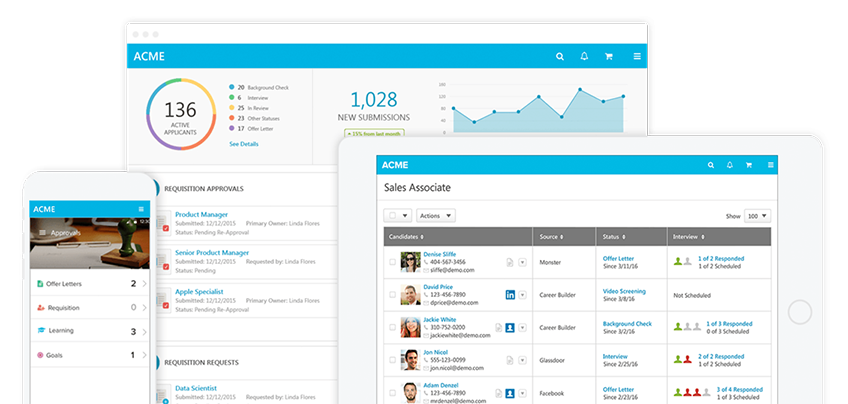This screenshot has width=848, height=404.
Task: Open the Product Manager requisition link
Action: point(201,214)
